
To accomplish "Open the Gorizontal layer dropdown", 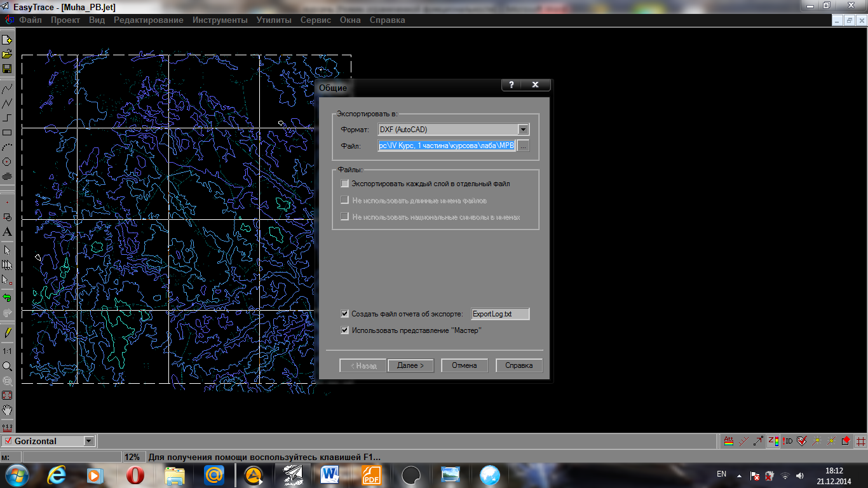I will [x=89, y=441].
